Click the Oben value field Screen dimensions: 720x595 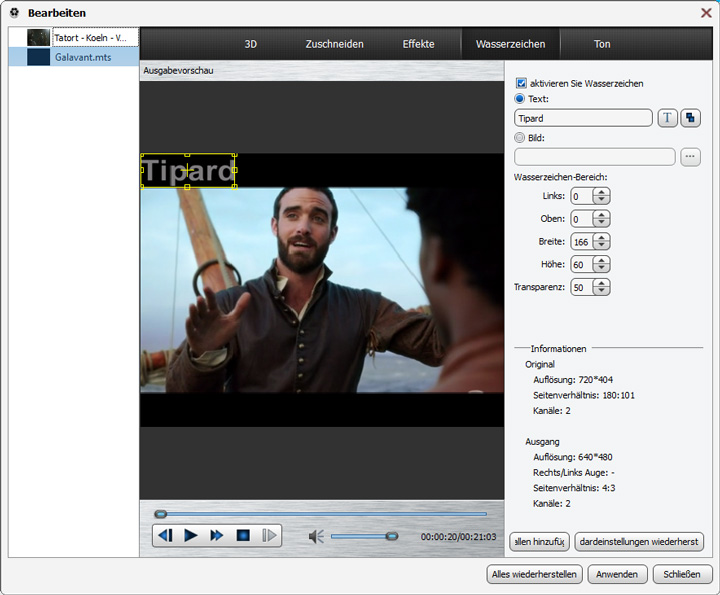coord(581,219)
